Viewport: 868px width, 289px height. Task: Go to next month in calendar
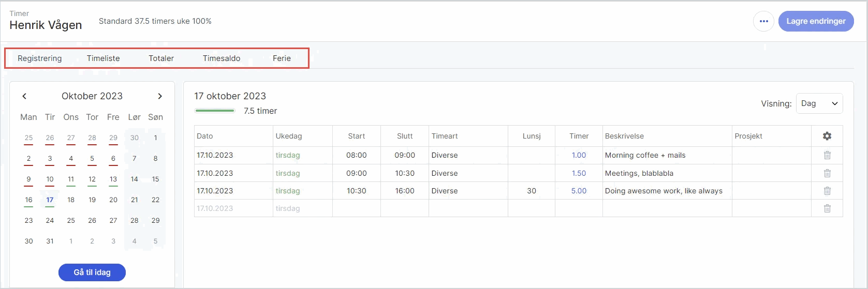[x=160, y=96]
